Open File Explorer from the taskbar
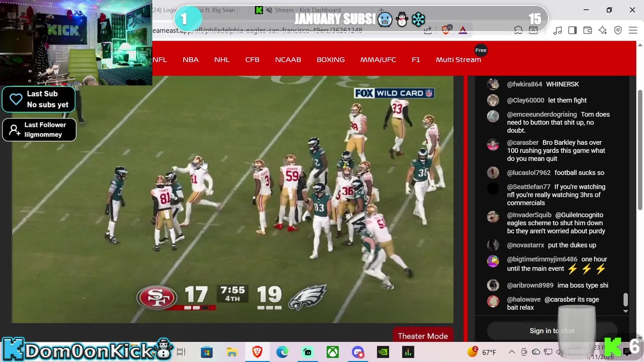 pos(232,352)
